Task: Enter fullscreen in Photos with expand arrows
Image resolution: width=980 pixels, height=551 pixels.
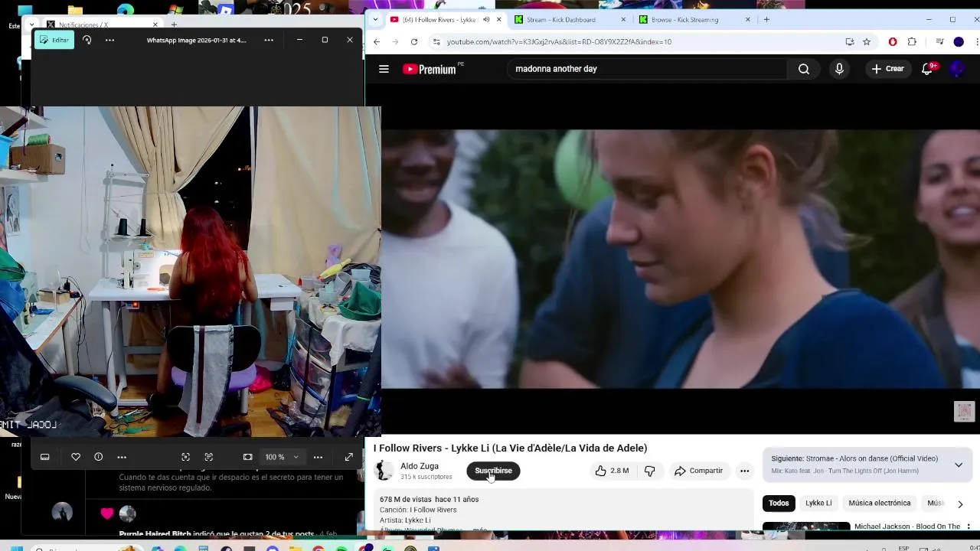Action: (x=349, y=457)
